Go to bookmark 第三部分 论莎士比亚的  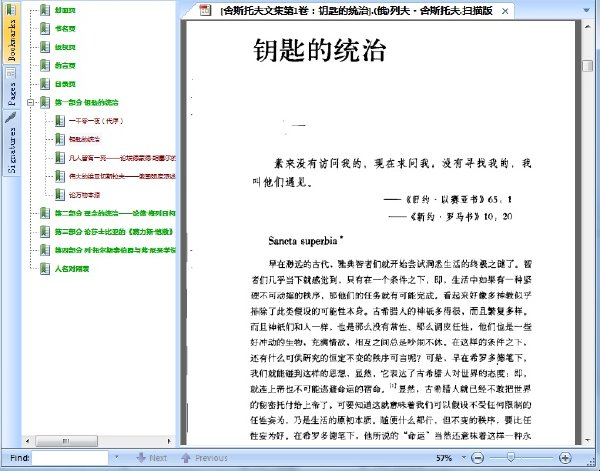coord(114,232)
